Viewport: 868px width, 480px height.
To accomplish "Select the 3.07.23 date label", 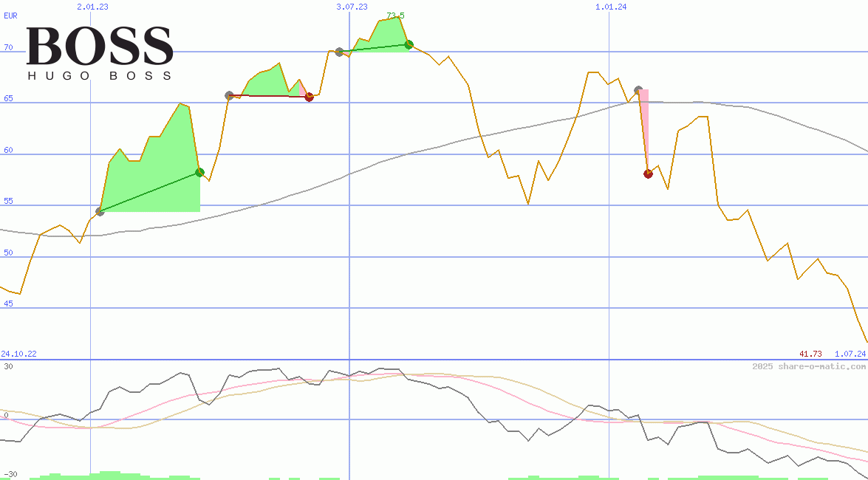I will click(352, 7).
